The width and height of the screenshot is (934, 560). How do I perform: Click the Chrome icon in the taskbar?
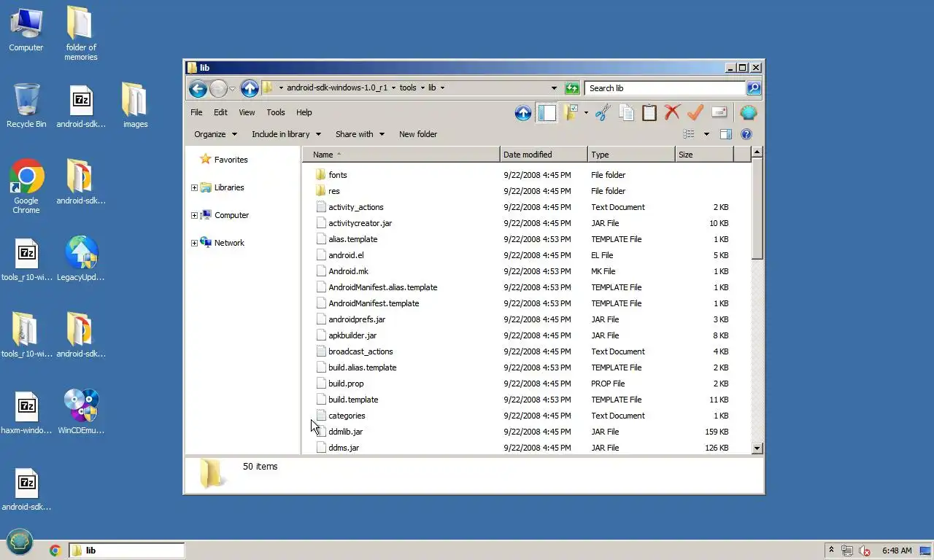pos(55,551)
